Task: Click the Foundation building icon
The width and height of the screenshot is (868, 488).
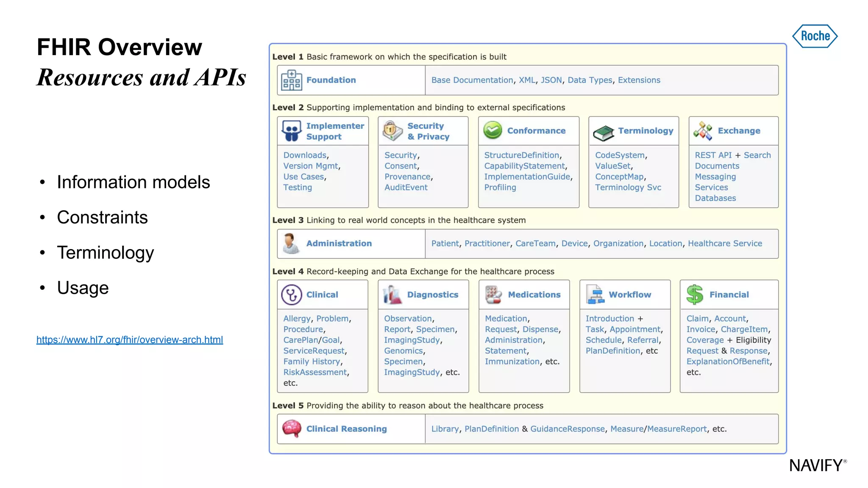Action: [x=292, y=80]
